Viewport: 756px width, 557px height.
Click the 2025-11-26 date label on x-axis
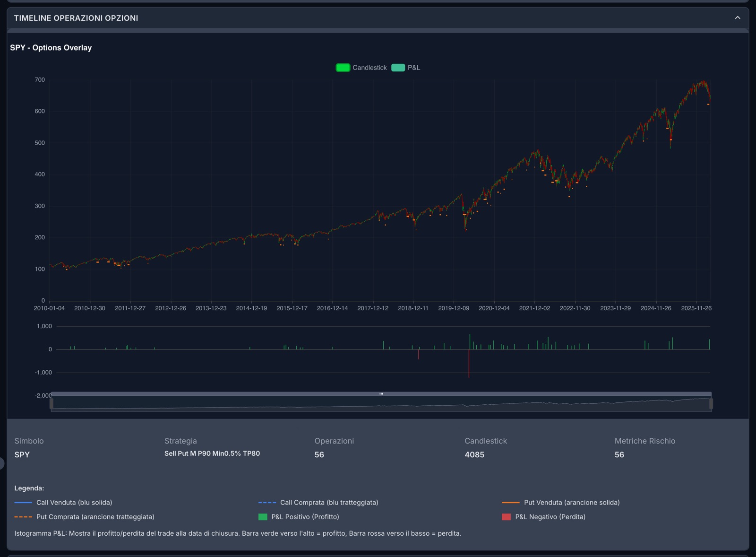tap(696, 308)
